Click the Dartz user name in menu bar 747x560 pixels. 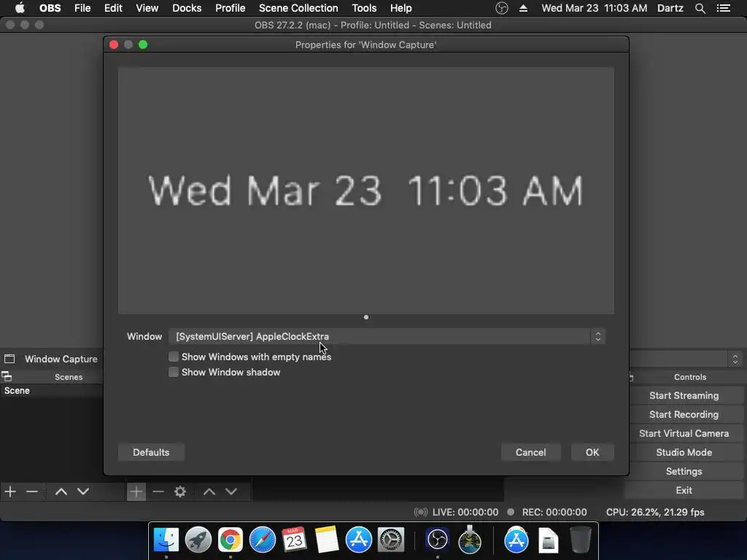click(x=670, y=8)
